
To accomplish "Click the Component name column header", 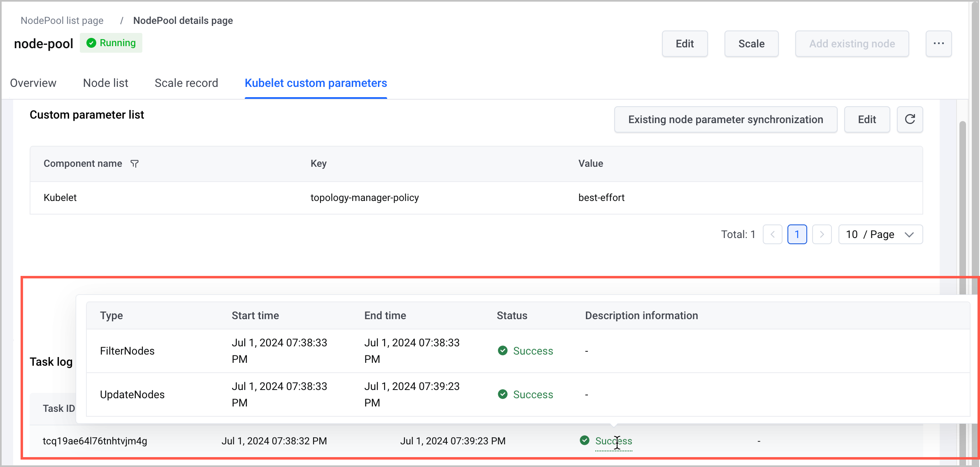I will pos(83,163).
